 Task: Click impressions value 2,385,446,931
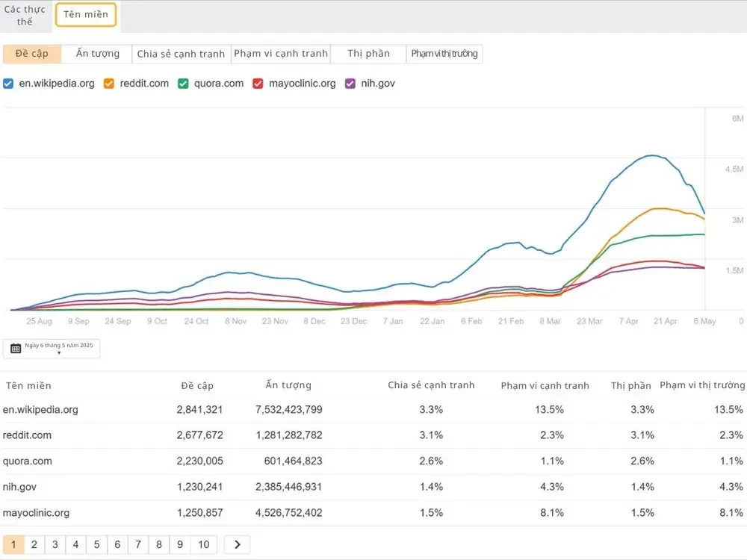288,487
